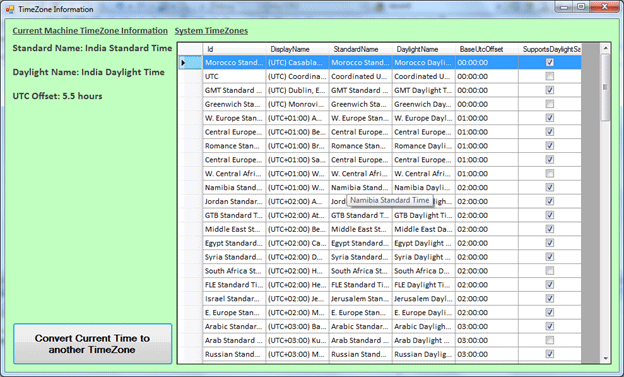
Task: Sort grid by SupportsDaylightSavingTime column header
Action: (550, 49)
